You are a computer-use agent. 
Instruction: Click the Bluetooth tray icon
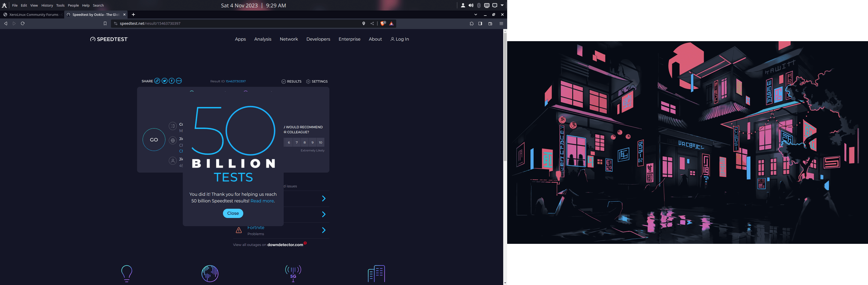479,5
